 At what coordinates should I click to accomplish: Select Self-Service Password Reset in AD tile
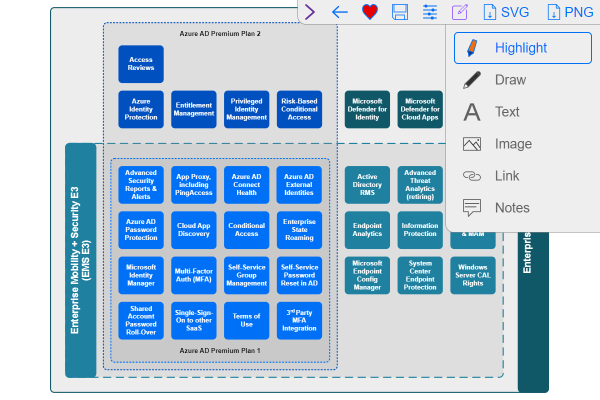coord(299,276)
